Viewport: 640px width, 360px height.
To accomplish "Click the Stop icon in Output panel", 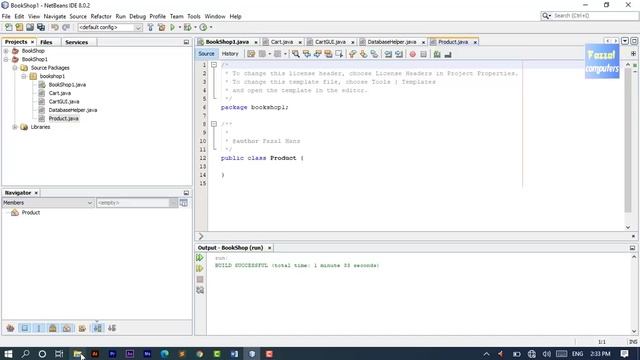I will pyautogui.click(x=200, y=280).
